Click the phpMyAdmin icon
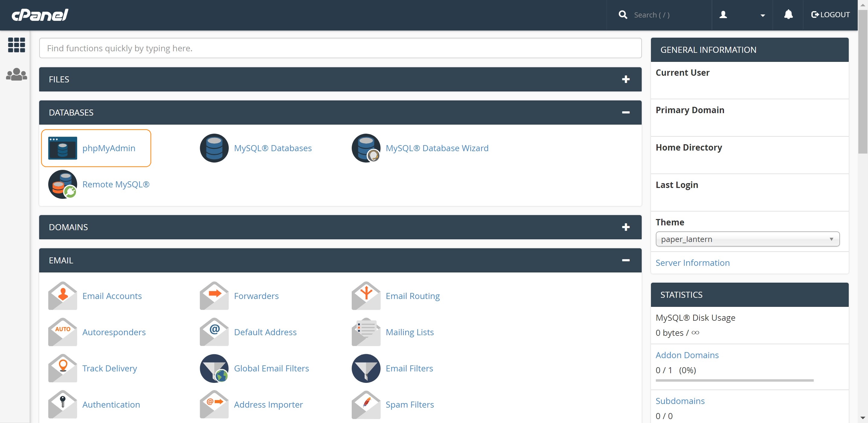 [63, 148]
